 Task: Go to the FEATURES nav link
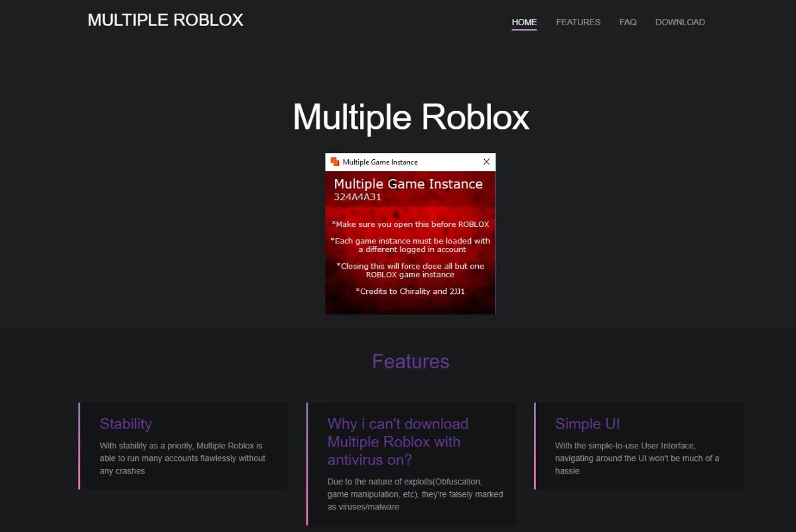(578, 22)
